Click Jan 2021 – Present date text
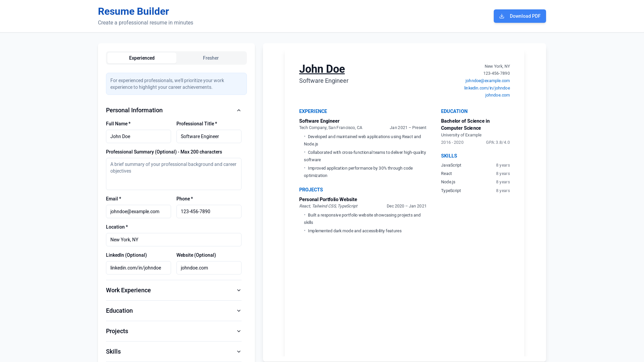 [x=408, y=128]
